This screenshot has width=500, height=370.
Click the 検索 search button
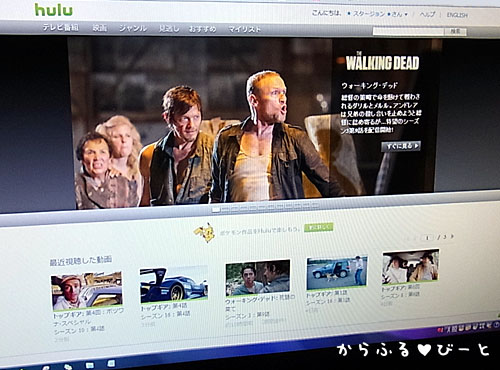[x=455, y=31]
